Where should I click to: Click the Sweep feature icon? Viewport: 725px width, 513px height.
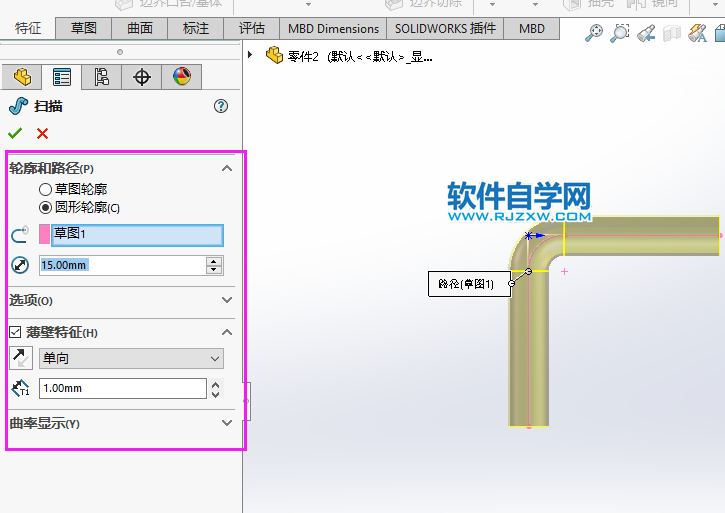(18, 106)
